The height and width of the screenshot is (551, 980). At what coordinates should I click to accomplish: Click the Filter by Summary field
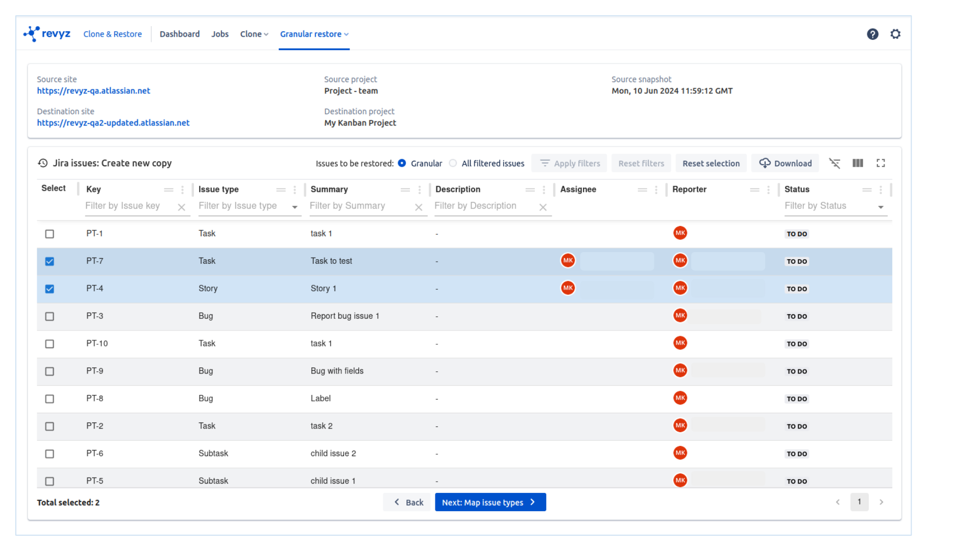(x=360, y=206)
